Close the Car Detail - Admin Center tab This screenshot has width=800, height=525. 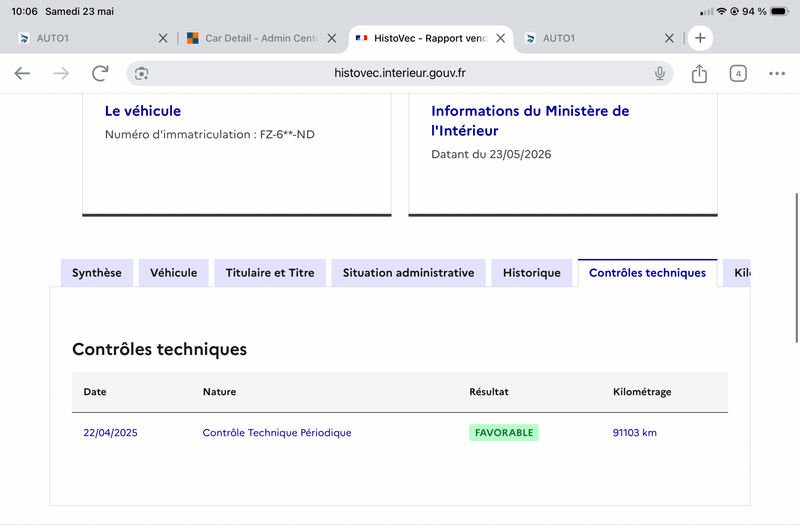pos(332,38)
